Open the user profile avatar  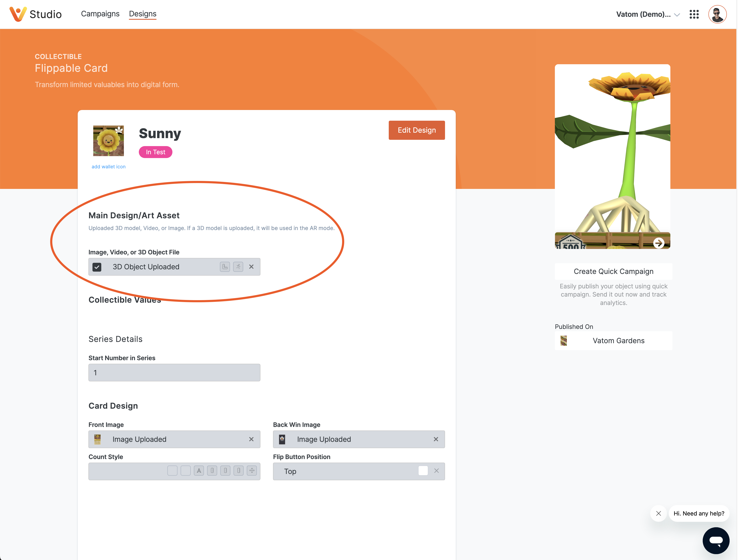click(x=717, y=14)
